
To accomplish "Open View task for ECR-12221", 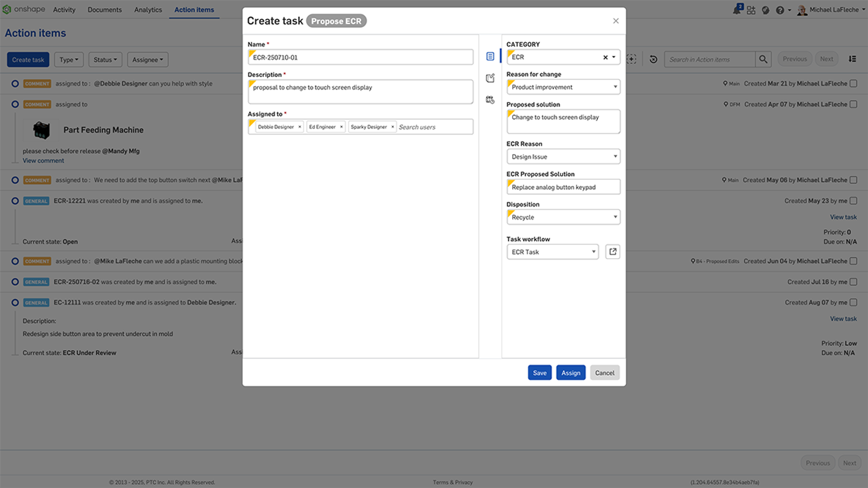I will tap(843, 216).
